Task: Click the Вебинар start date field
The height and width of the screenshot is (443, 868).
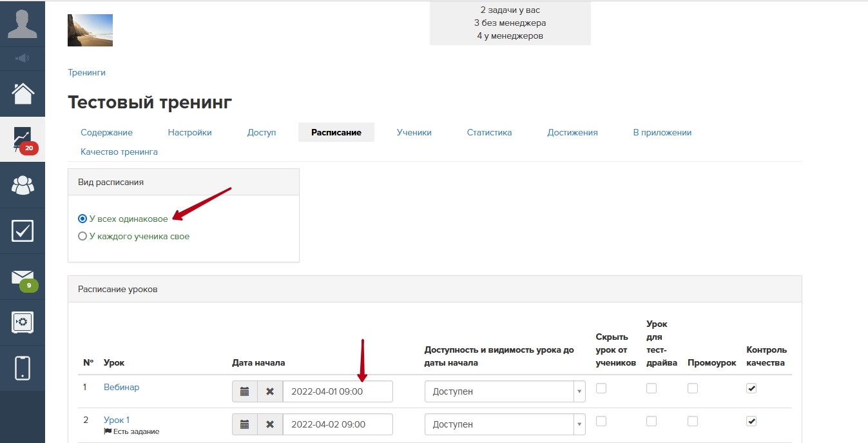Action: click(x=338, y=391)
